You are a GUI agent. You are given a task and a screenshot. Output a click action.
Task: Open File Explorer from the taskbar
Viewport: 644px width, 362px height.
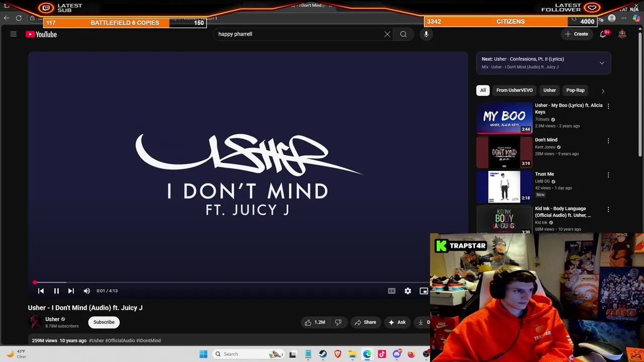coord(353,354)
